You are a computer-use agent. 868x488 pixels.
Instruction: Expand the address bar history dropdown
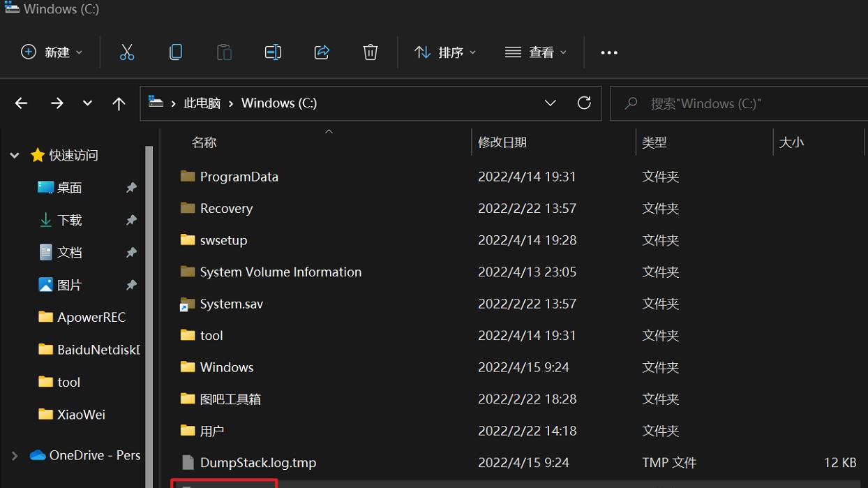551,103
